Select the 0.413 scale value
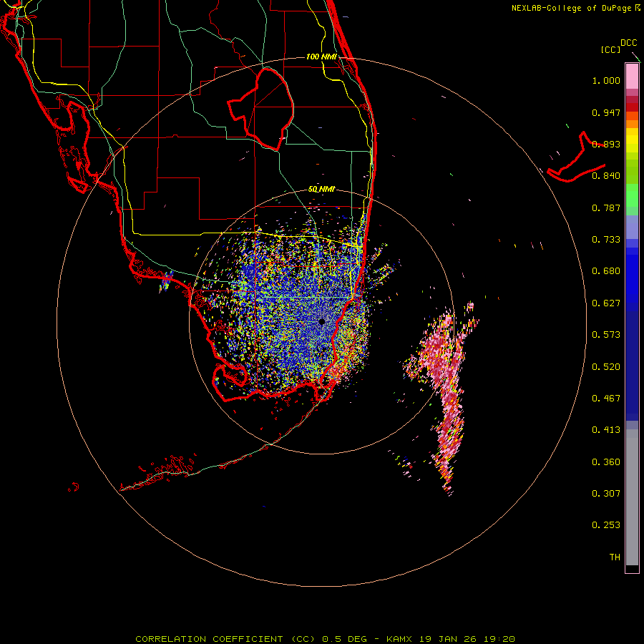 tap(606, 430)
